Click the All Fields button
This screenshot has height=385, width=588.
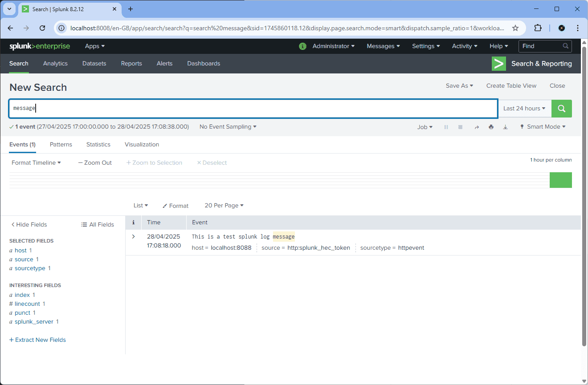[x=98, y=225]
